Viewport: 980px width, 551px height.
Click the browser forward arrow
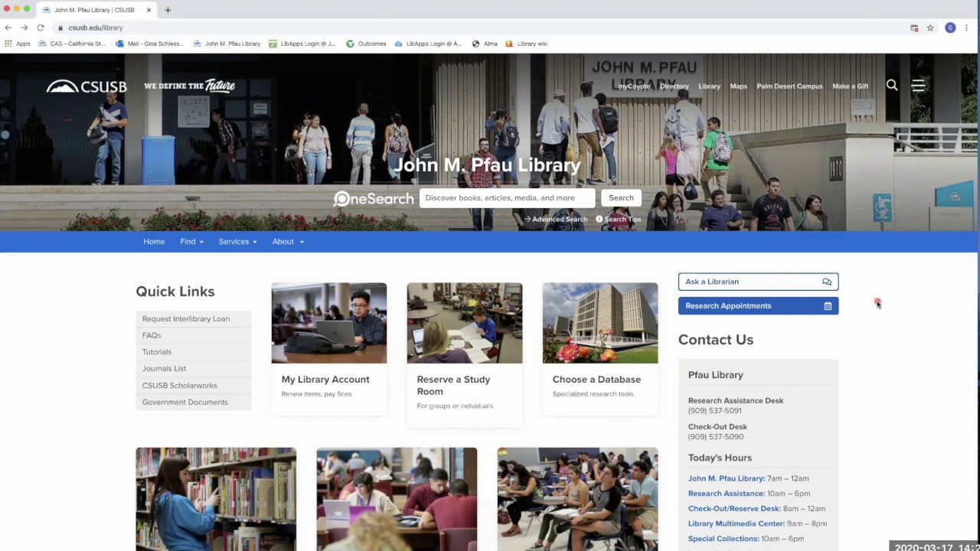coord(24,28)
